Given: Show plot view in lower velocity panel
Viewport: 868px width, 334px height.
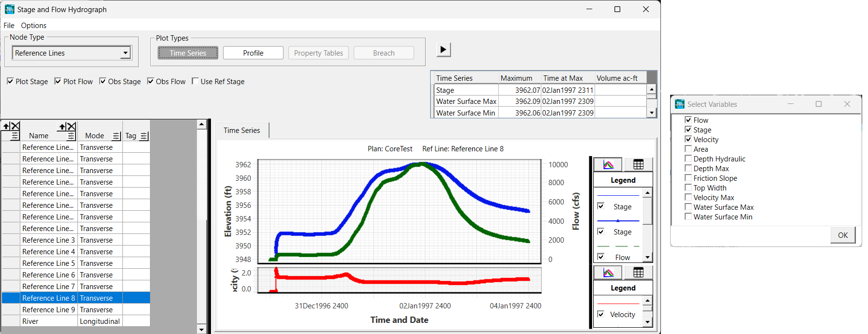Looking at the screenshot, I should (608, 273).
